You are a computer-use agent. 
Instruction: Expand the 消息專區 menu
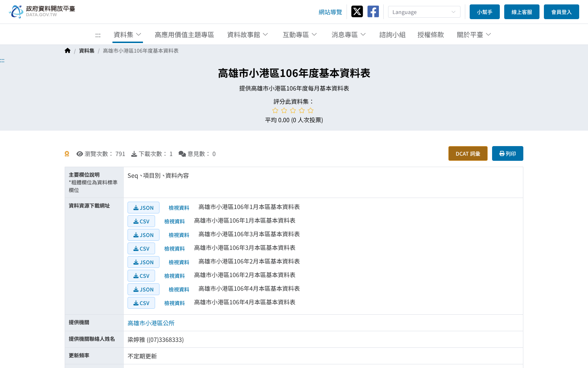(349, 35)
